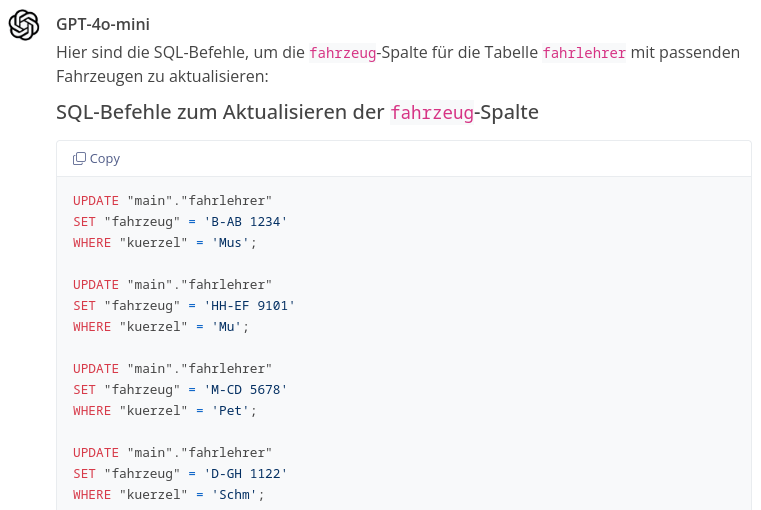Click inline code fahrzeug in the intro sentence
761x510 pixels.
[343, 52]
